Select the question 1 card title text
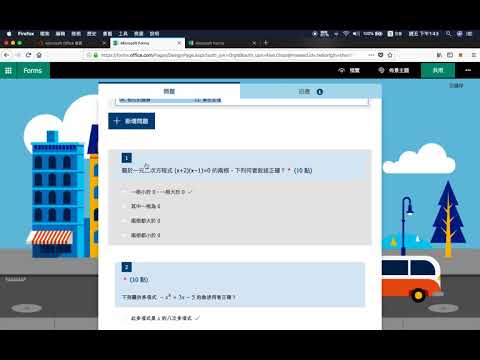Image resolution: width=480 pixels, height=360 pixels. (203, 170)
